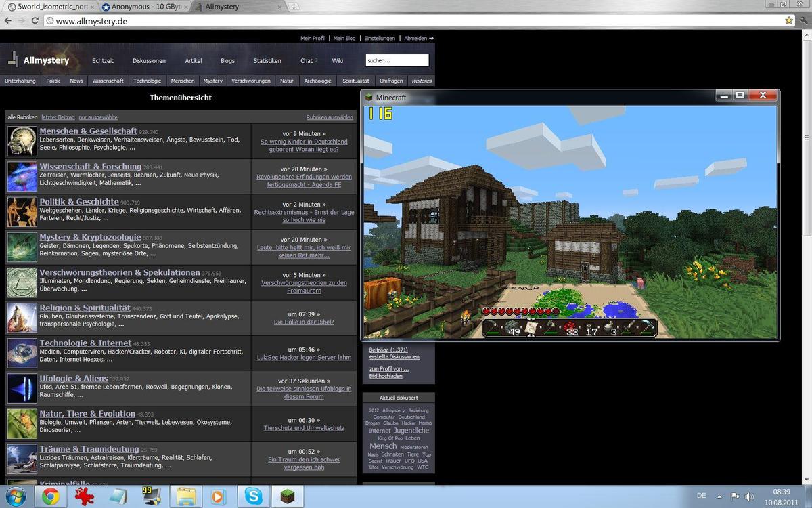Click the Mystery & Kryptozoologie category image
The width and height of the screenshot is (812, 508).
click(22, 247)
